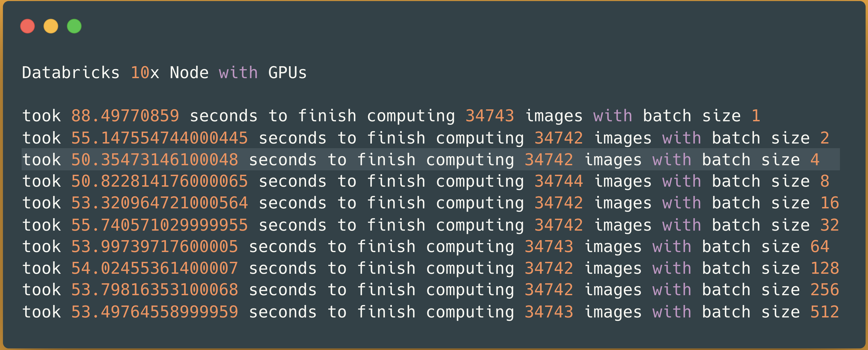Screen dimensions: 868x350
Task: Click the 54.02455361400007 seconds value
Action: pyautogui.click(x=155, y=269)
